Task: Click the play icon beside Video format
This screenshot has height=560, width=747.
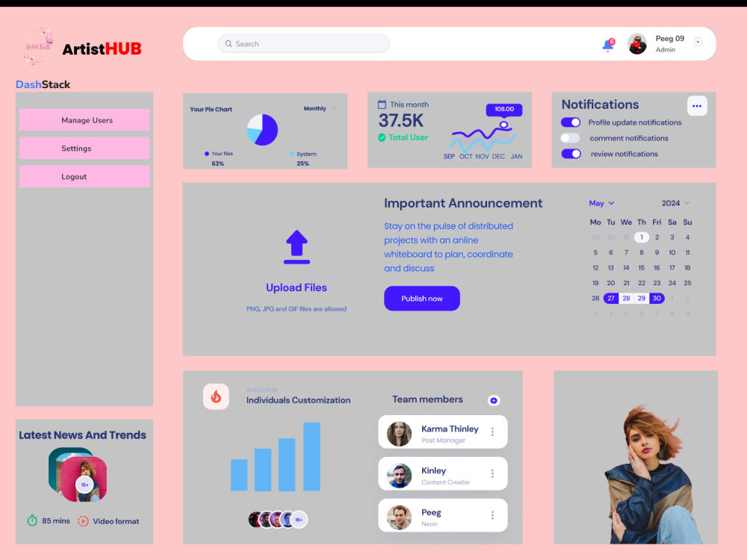Action: coord(84,521)
